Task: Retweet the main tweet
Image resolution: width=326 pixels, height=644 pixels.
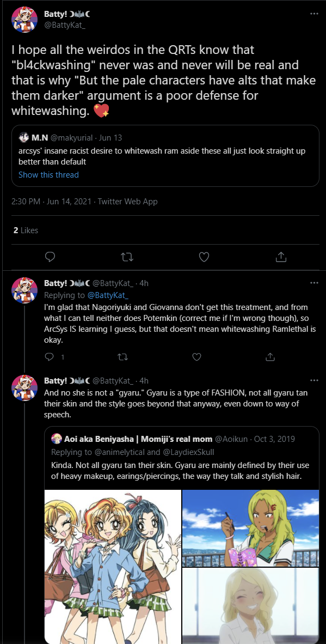Action: pos(127,257)
